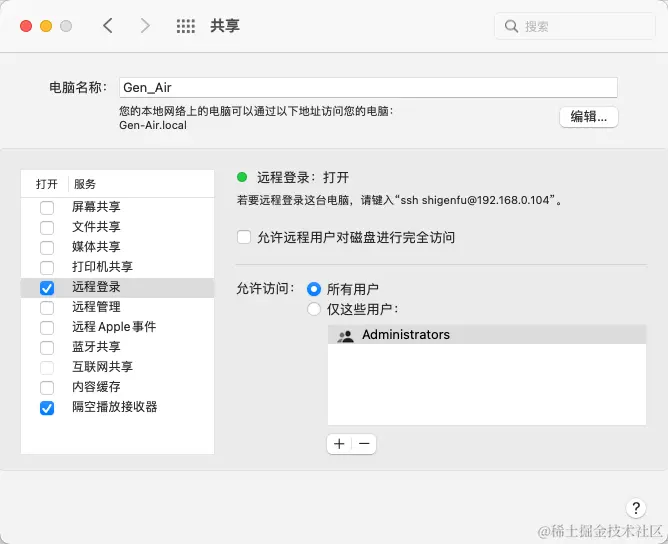Viewport: 668px width, 544px height.
Task: Select Administrators row in user list
Action: click(487, 335)
